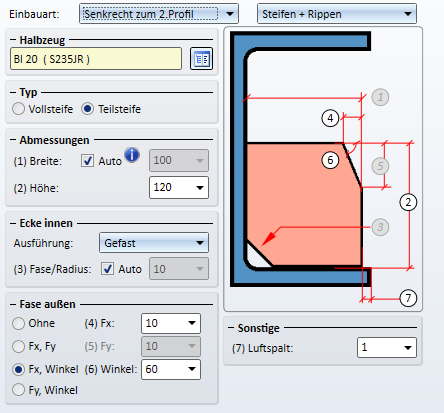The image size is (444, 413).
Task: Click the '(3) Fase/Radius:' label
Action: coord(52,269)
